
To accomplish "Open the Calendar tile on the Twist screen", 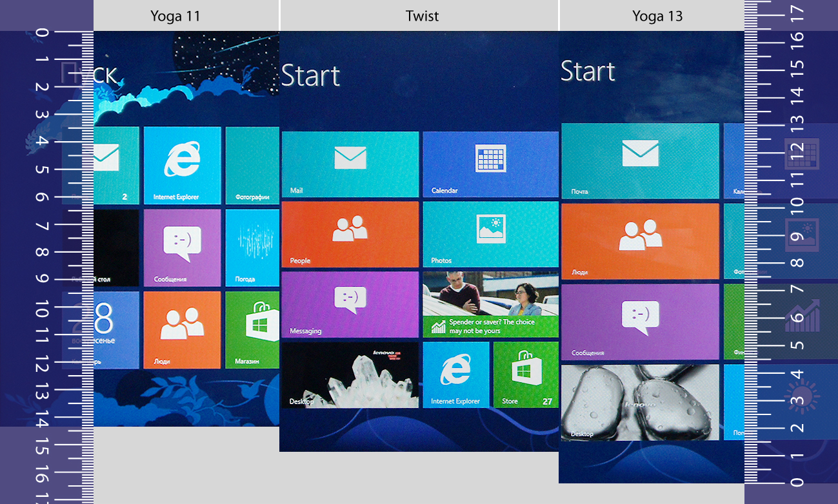I will pyautogui.click(x=490, y=164).
